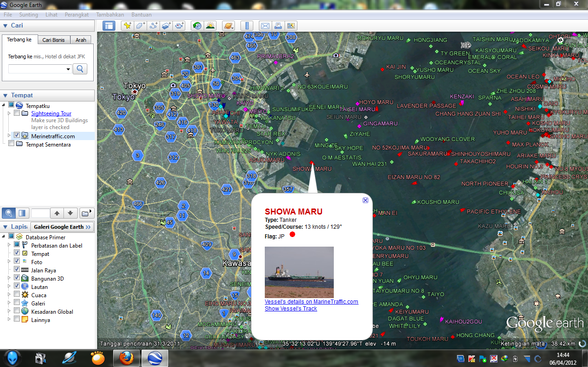
Task: Select the Lainnya layer row
Action: click(40, 320)
